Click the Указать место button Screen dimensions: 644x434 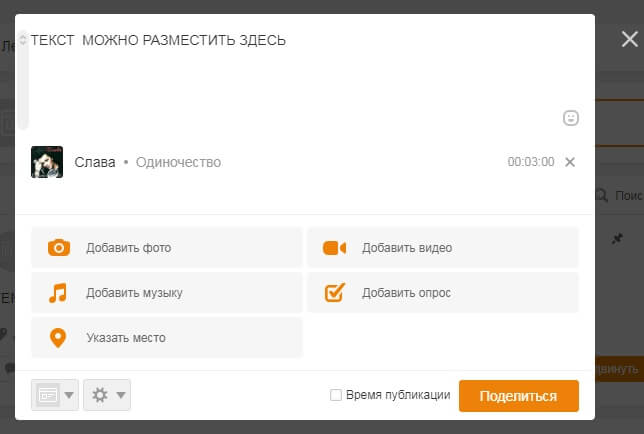pos(167,338)
